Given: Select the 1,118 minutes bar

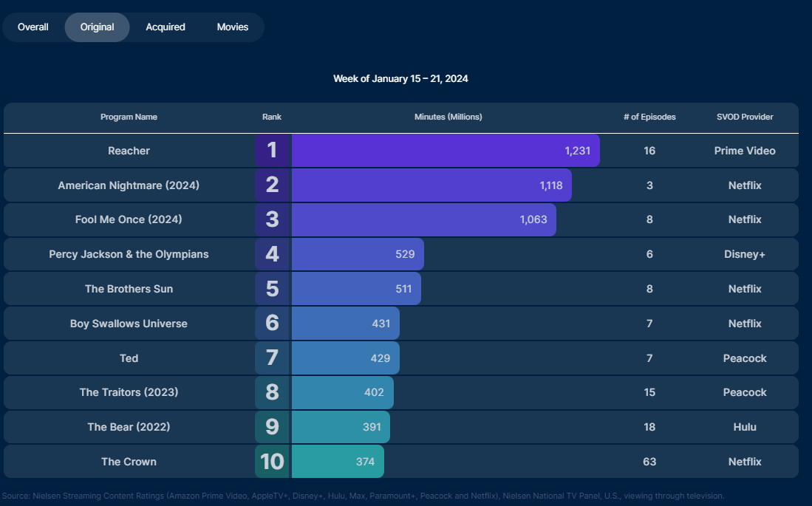Looking at the screenshot, I should [431, 185].
